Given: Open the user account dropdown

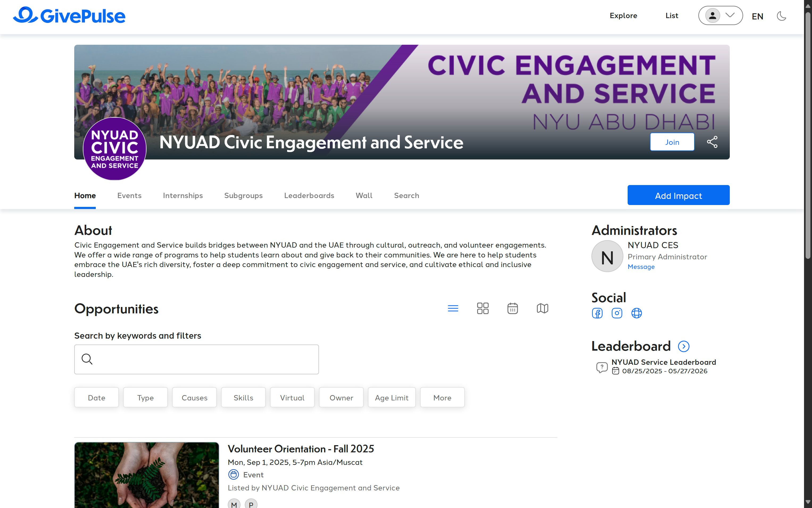Looking at the screenshot, I should 720,15.
